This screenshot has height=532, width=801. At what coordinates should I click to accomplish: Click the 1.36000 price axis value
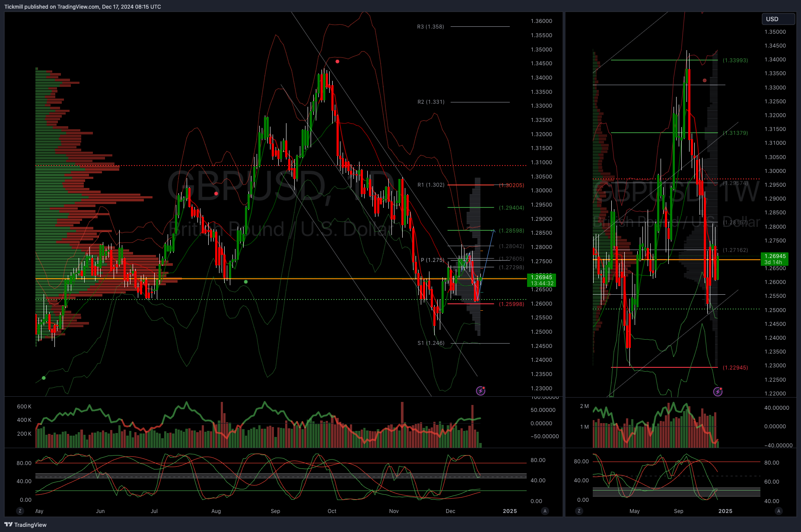coord(541,21)
